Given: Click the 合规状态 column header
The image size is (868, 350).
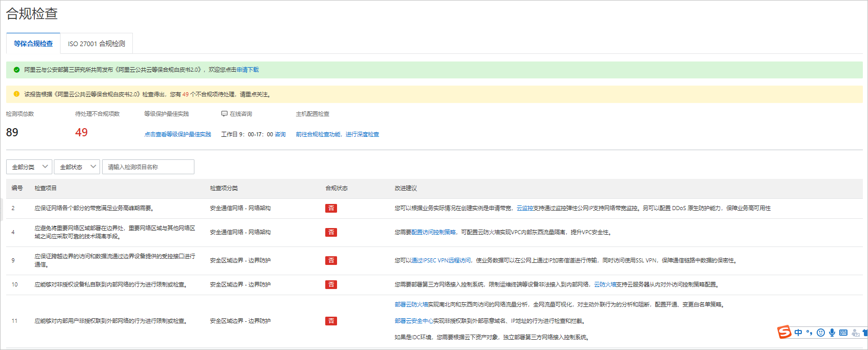Looking at the screenshot, I should (x=337, y=188).
